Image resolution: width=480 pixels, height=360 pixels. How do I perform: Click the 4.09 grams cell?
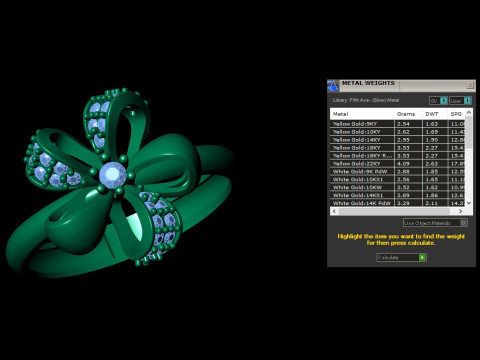[408, 164]
